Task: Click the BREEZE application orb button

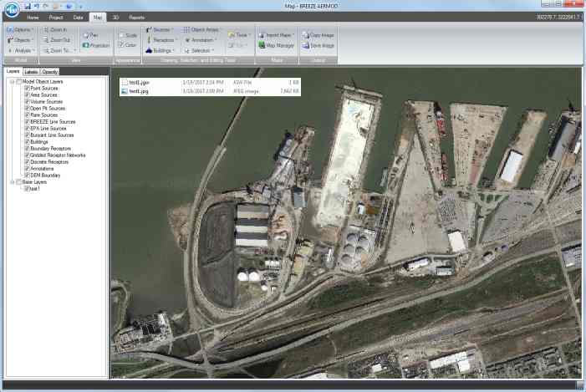Action: [9, 9]
